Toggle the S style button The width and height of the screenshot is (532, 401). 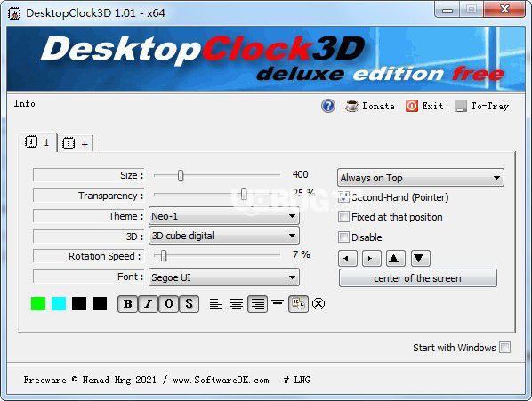(x=189, y=304)
